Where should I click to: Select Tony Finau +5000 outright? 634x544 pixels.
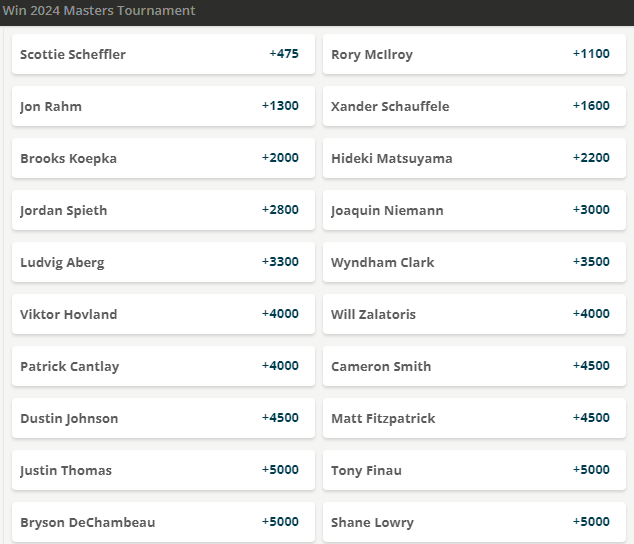pos(474,470)
